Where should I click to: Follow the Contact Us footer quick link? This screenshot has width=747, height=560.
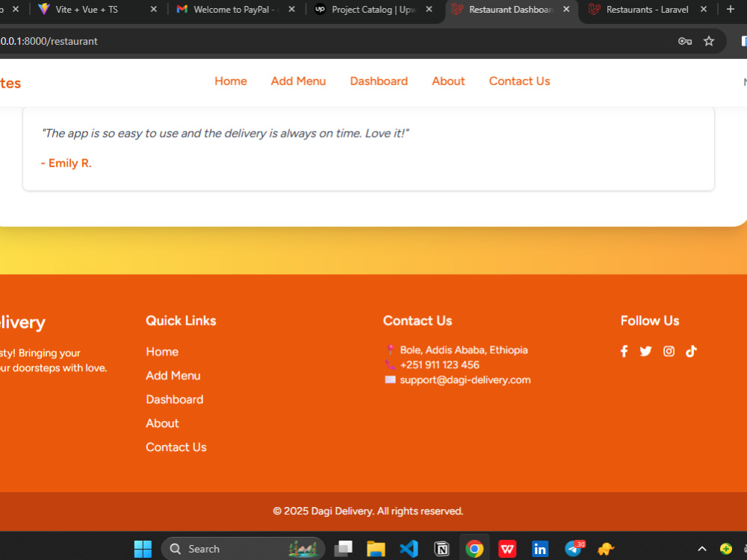tap(176, 447)
